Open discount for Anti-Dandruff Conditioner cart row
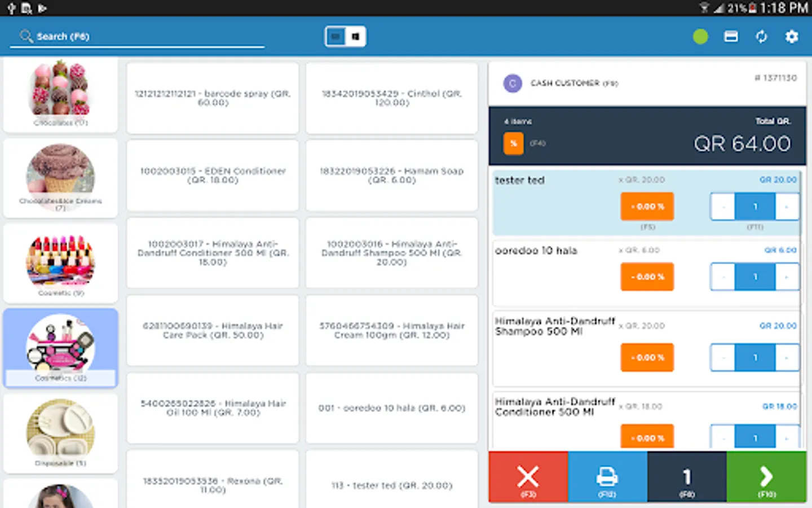812x508 pixels. tap(647, 437)
